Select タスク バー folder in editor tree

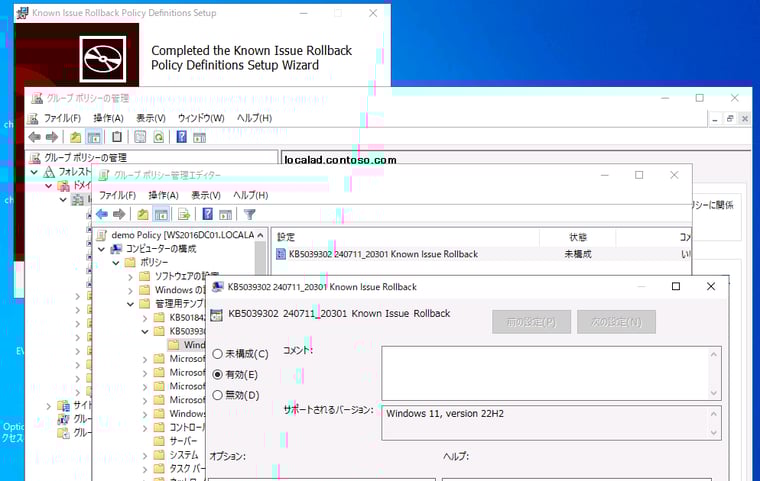click(x=187, y=468)
